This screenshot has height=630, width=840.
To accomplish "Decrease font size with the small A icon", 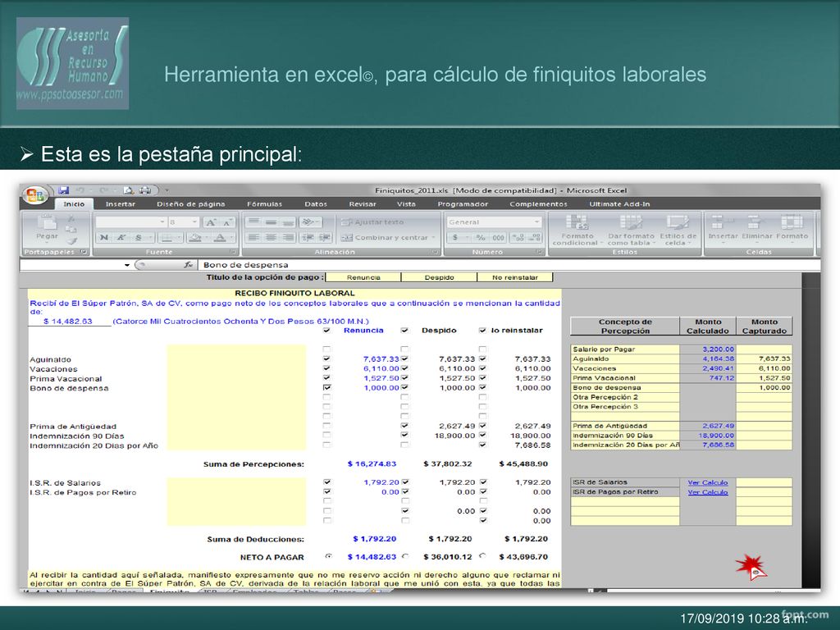I will [x=227, y=221].
